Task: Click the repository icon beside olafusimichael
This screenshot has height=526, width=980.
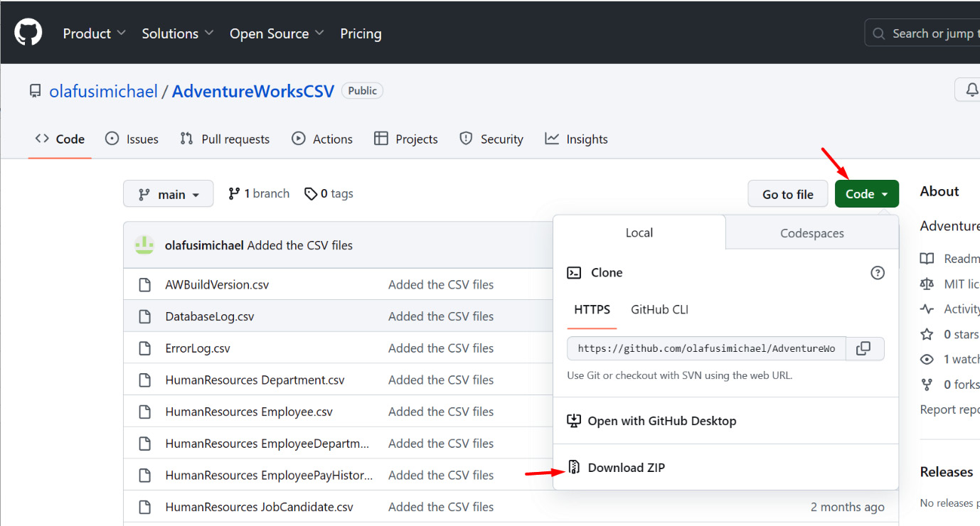Action: (35, 91)
